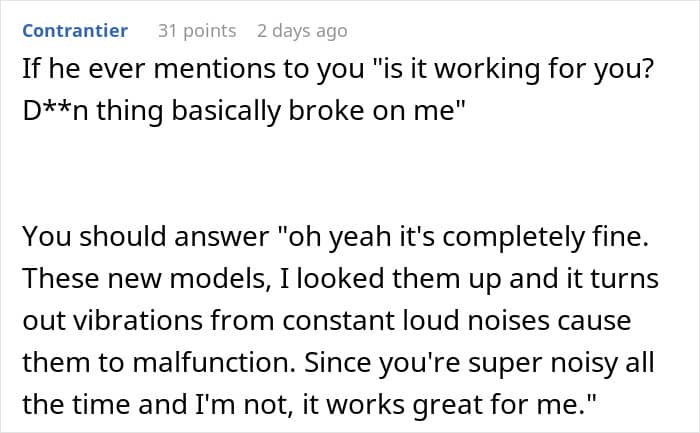Open the Contrantier user profile link

pos(75,31)
